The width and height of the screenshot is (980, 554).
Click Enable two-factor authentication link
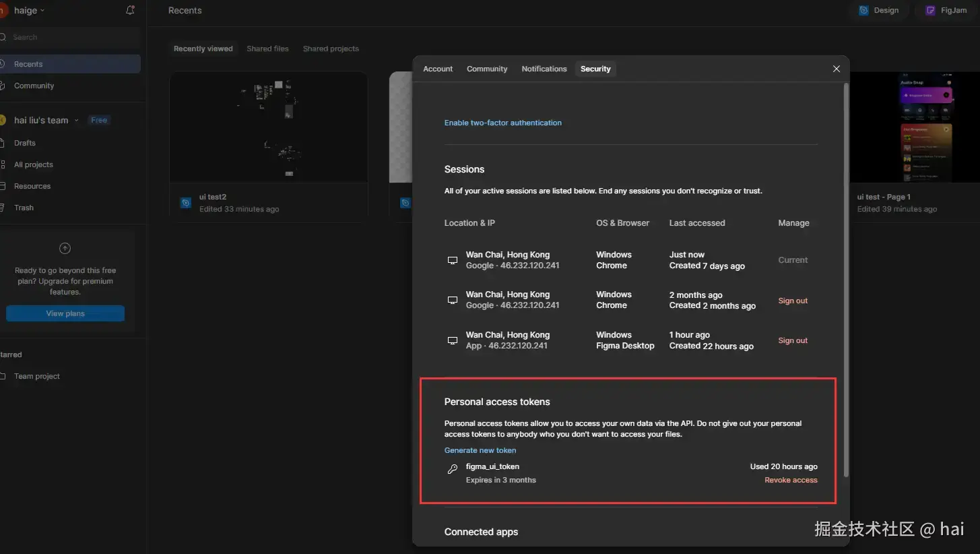[503, 123]
